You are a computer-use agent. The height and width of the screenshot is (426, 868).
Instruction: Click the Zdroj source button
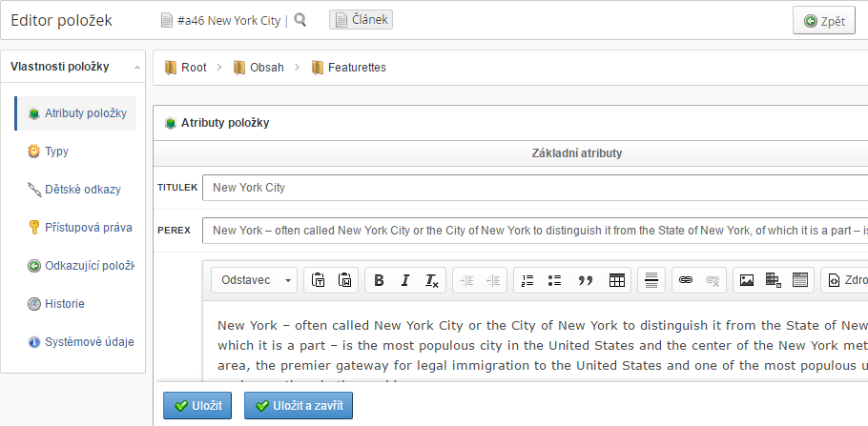click(x=845, y=280)
